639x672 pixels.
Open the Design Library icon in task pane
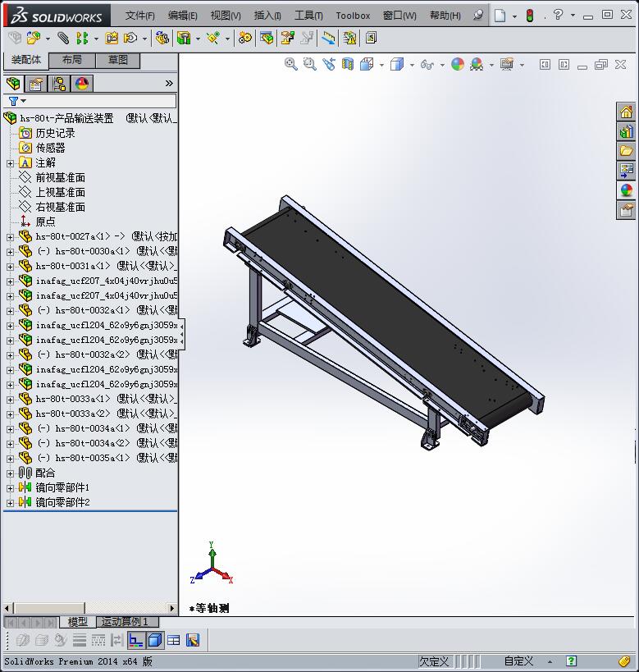626,131
